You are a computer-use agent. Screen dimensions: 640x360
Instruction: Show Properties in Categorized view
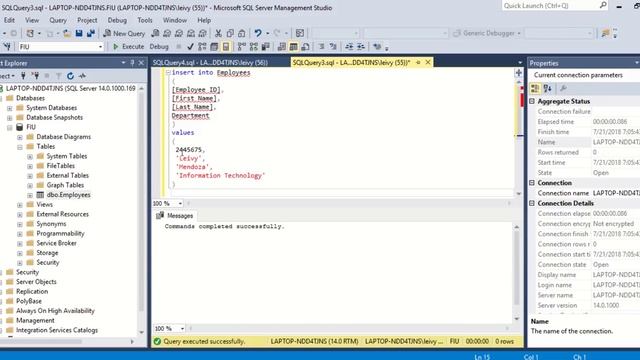coord(535,88)
